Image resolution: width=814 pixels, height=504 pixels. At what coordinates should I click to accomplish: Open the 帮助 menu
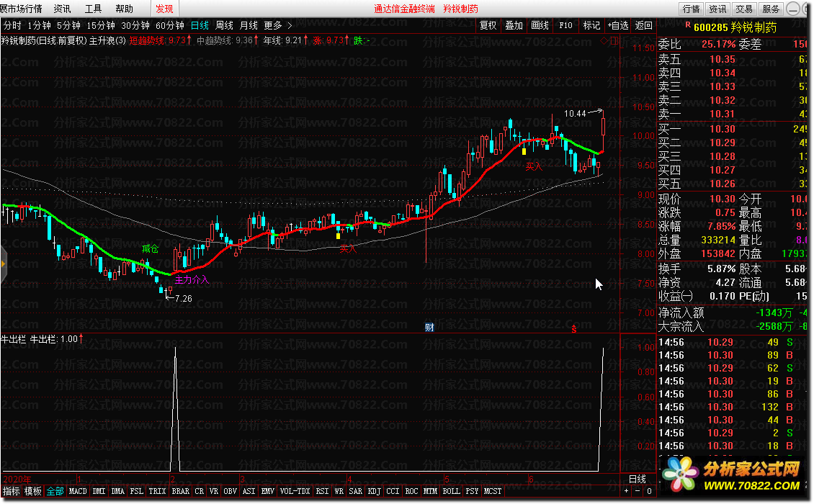(124, 9)
